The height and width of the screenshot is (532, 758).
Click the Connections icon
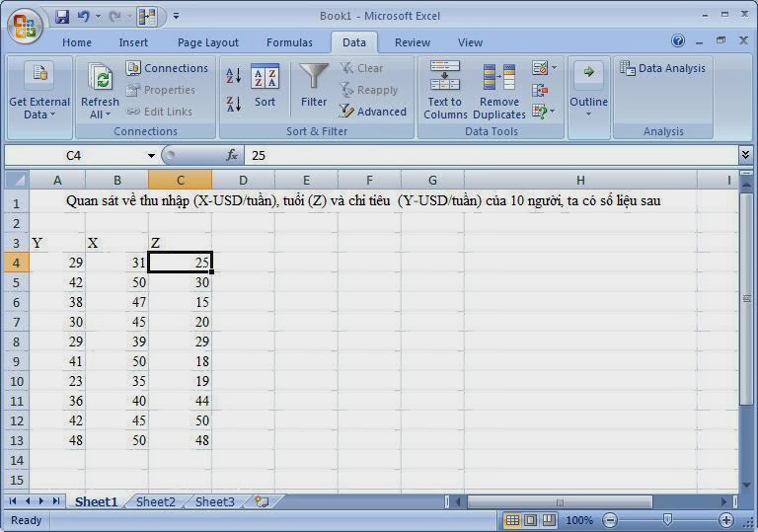tap(133, 68)
